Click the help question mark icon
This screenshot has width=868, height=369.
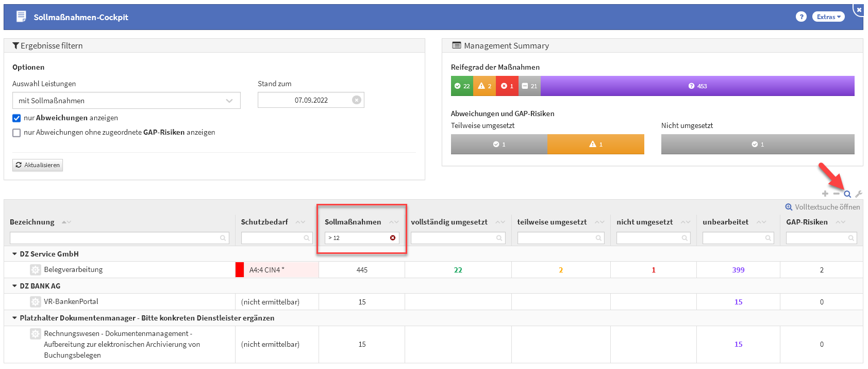[x=800, y=17]
